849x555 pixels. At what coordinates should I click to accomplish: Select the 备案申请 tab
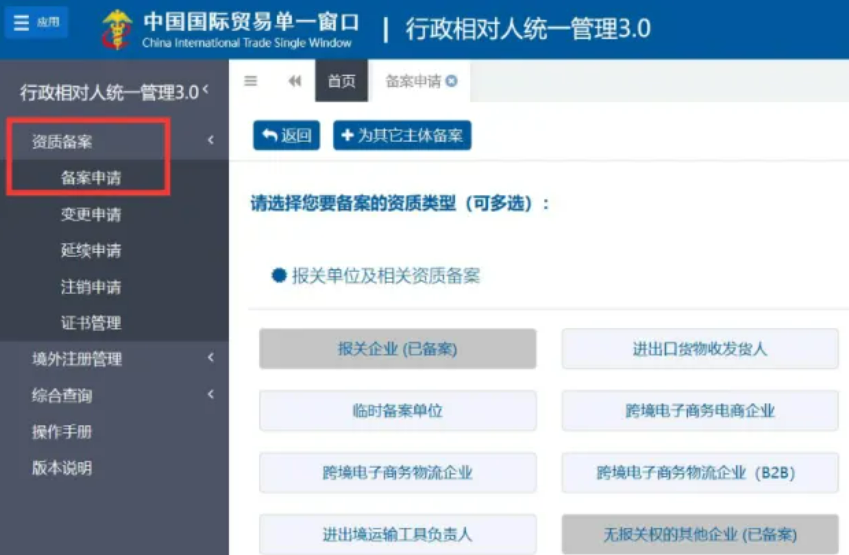(413, 82)
